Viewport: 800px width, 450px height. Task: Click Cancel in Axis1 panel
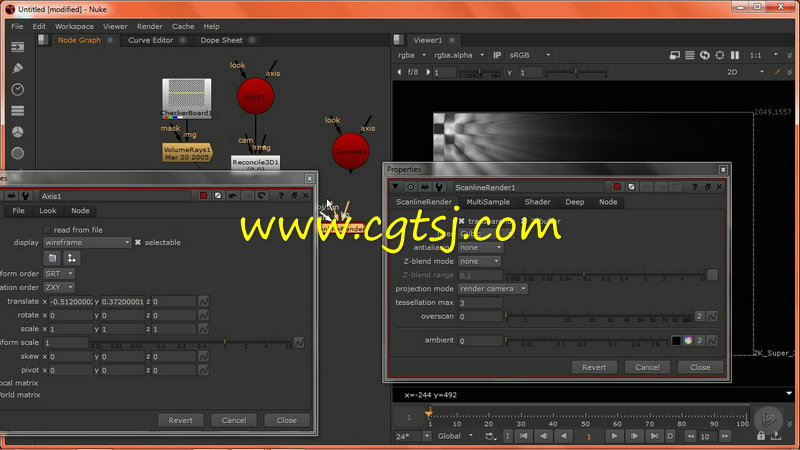click(234, 420)
